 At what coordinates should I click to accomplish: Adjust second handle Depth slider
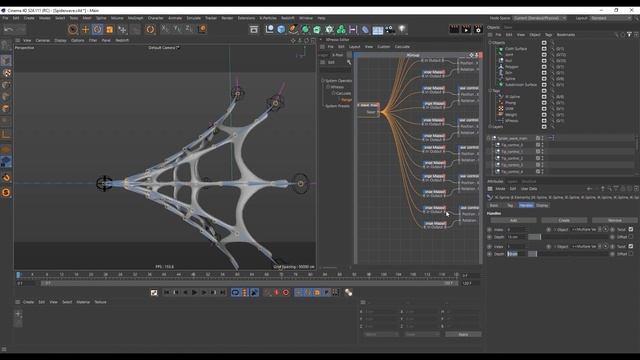click(x=568, y=254)
